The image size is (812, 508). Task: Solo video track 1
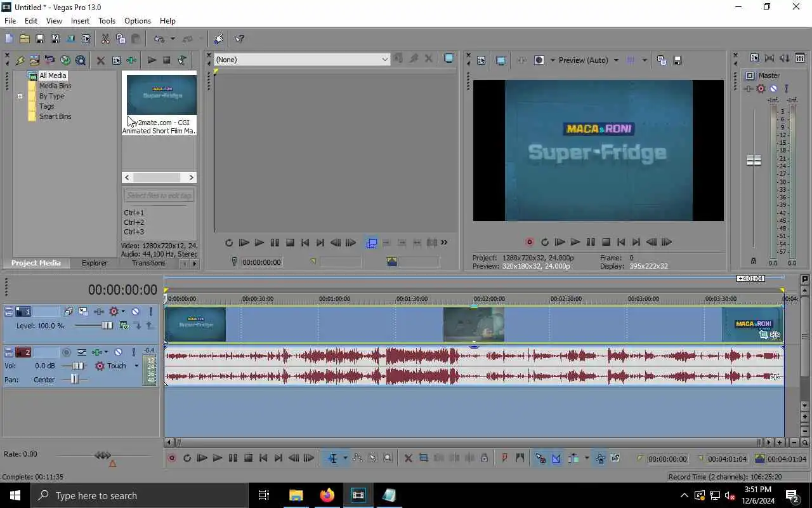pyautogui.click(x=150, y=312)
